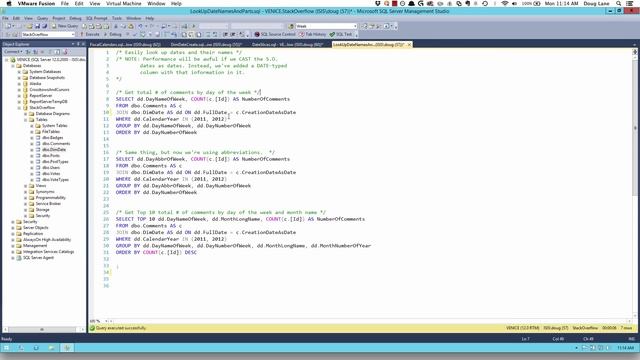This screenshot has width=640, height=360.
Task: Click the Save icon in toolbar
Action: pos(37,26)
